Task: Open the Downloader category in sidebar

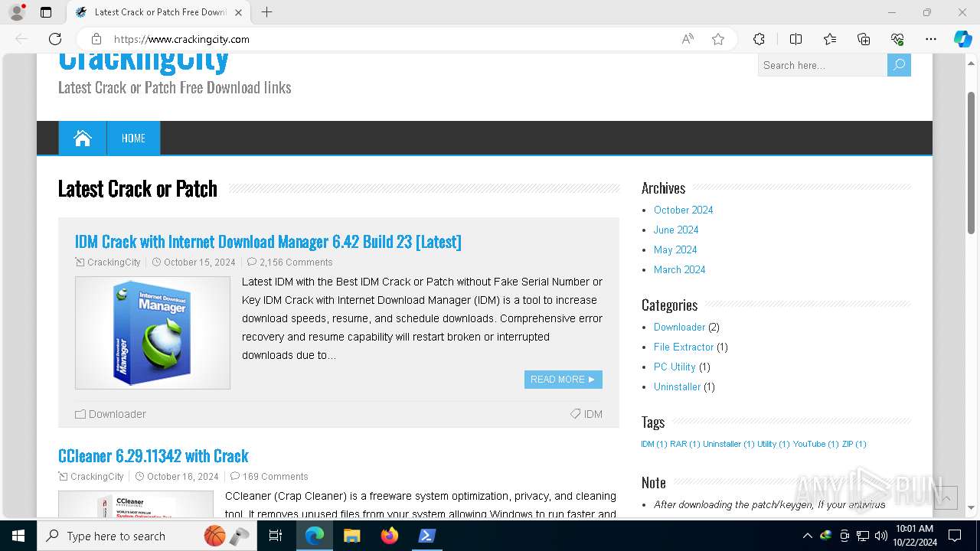Action: point(679,327)
